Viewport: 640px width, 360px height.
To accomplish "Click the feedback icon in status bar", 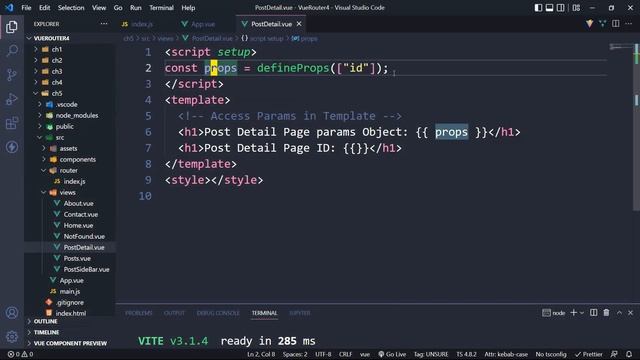I will coord(614,354).
